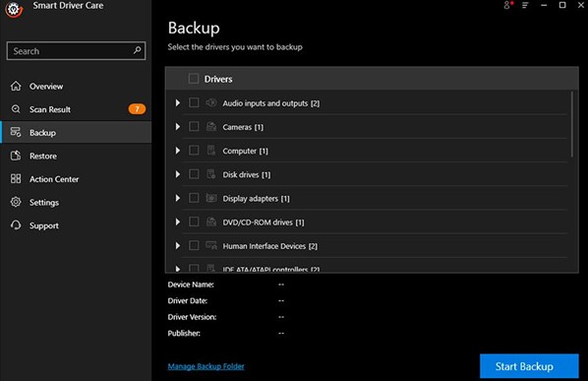This screenshot has height=381, width=588.
Task: Open the Support section
Action: coord(76,225)
